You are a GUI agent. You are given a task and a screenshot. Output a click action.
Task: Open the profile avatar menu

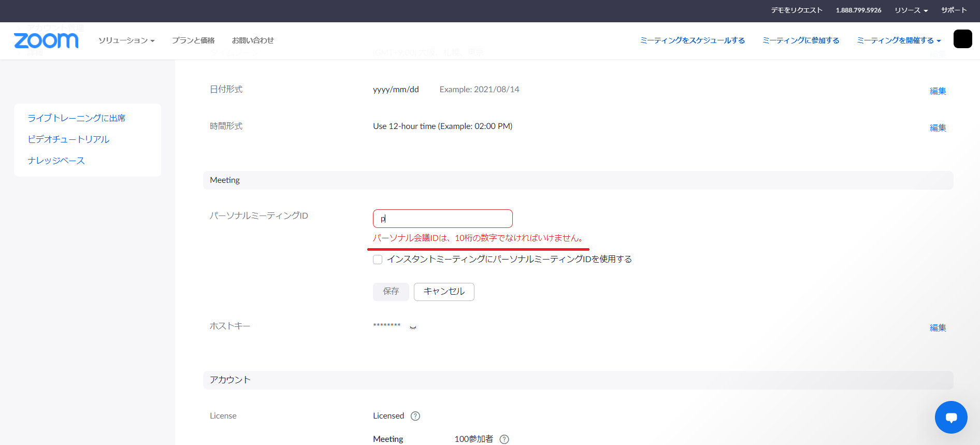pos(962,39)
